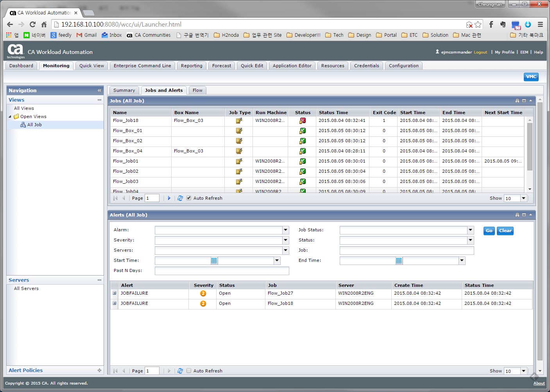
Task: Open the Enterprise Command Line tab
Action: [142, 66]
